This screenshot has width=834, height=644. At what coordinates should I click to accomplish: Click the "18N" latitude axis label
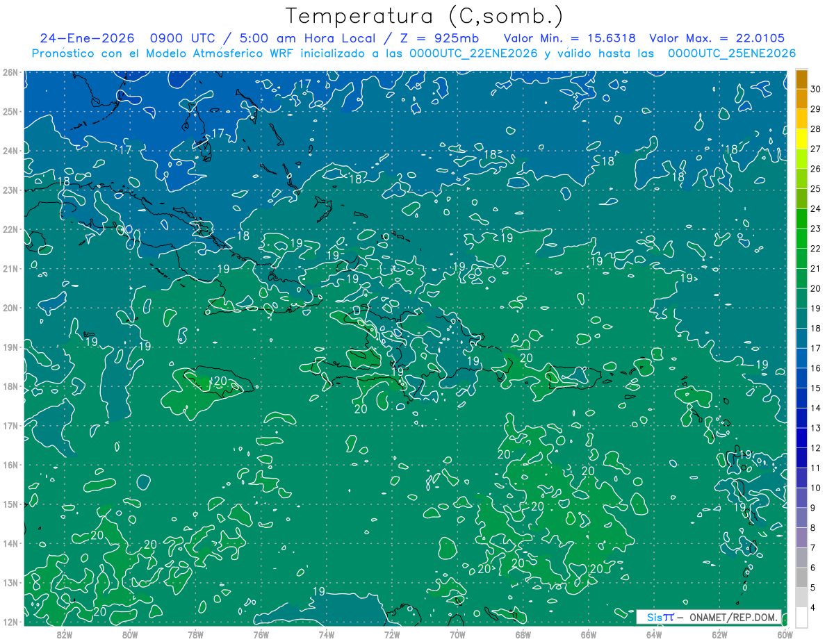(10, 386)
